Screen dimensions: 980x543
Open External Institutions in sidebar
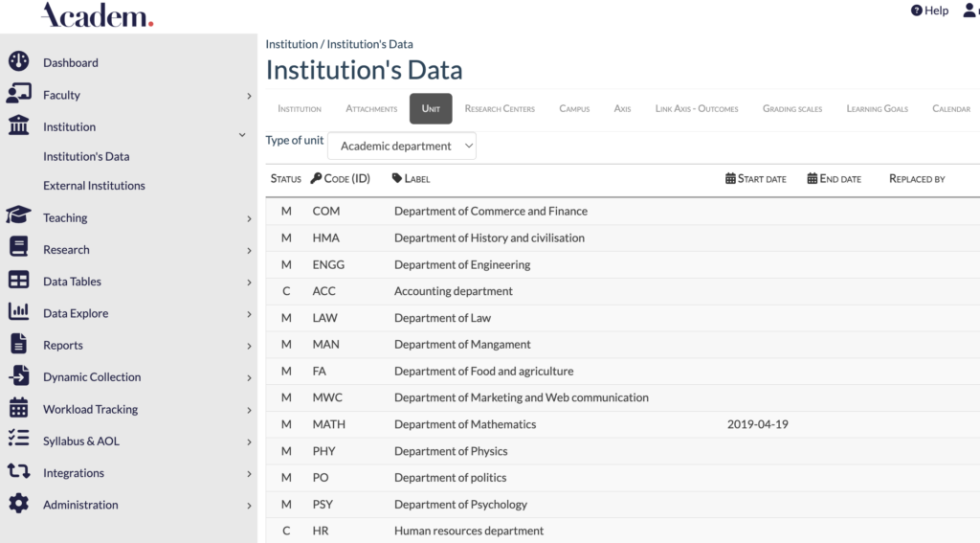point(94,186)
